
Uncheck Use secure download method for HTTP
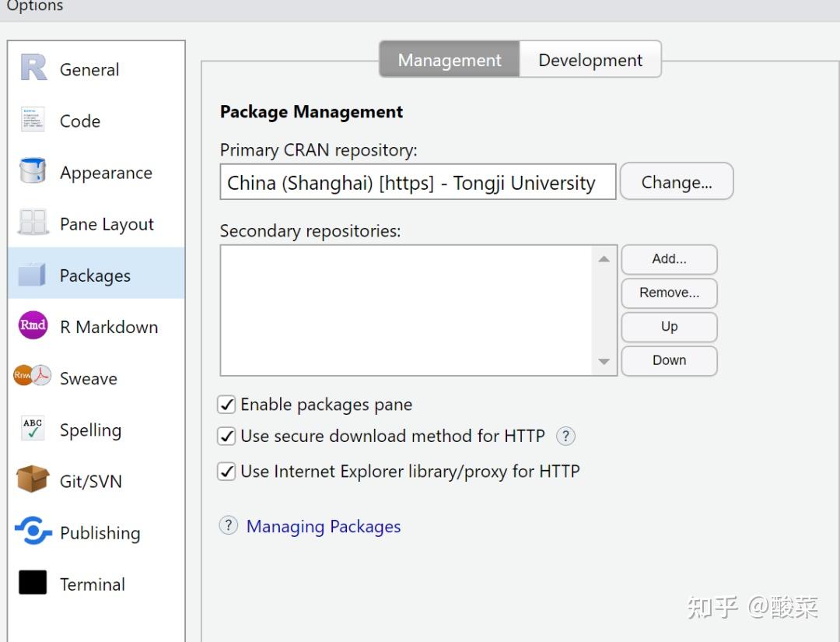(x=227, y=437)
